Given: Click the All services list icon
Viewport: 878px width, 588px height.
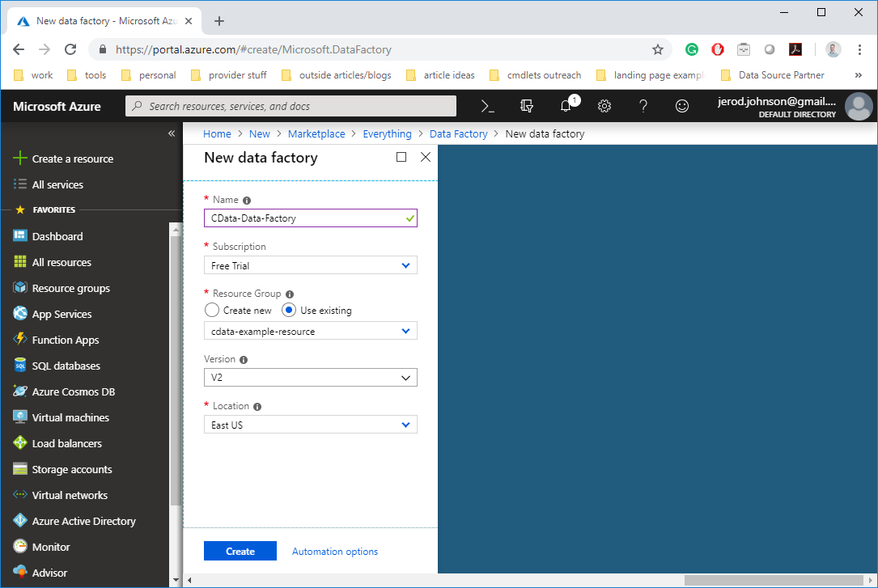Looking at the screenshot, I should coord(20,184).
